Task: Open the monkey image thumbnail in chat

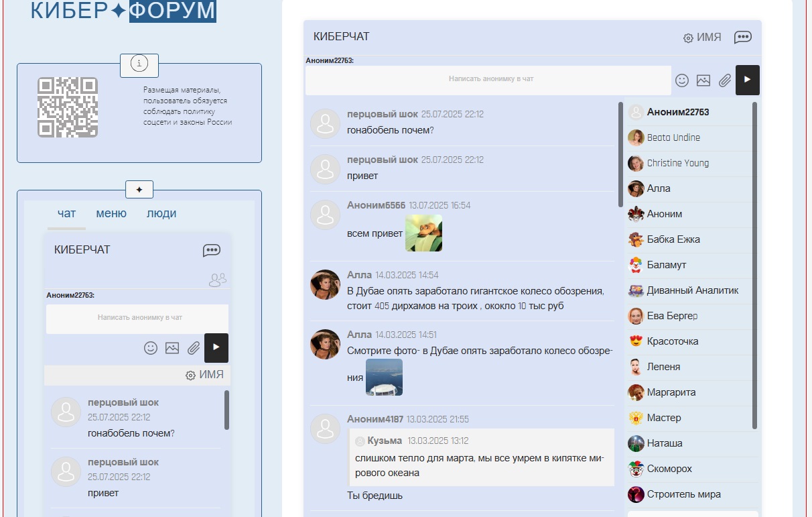Action: tap(423, 233)
